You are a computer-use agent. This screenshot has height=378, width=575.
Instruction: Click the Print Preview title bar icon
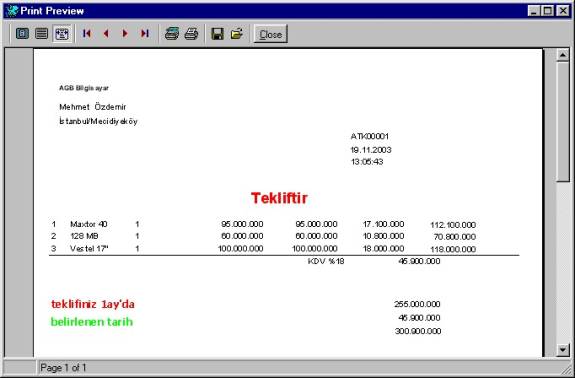12,11
